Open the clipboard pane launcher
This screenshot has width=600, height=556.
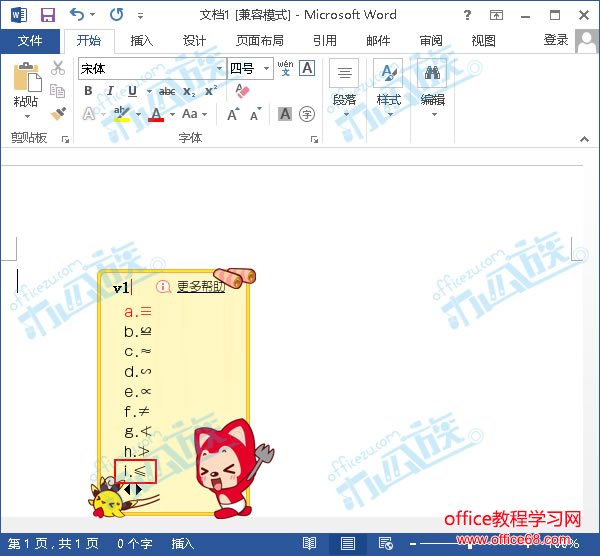(65, 139)
